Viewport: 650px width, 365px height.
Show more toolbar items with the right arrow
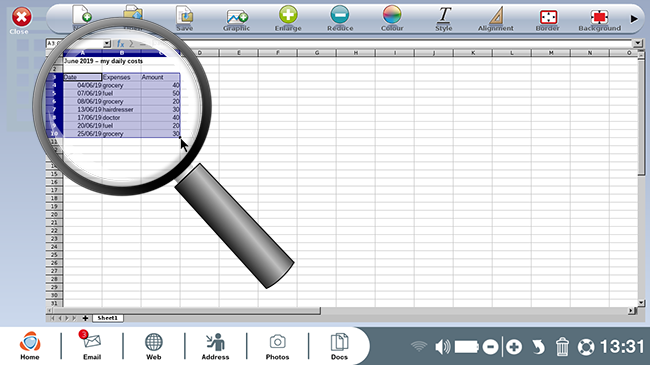click(x=634, y=19)
